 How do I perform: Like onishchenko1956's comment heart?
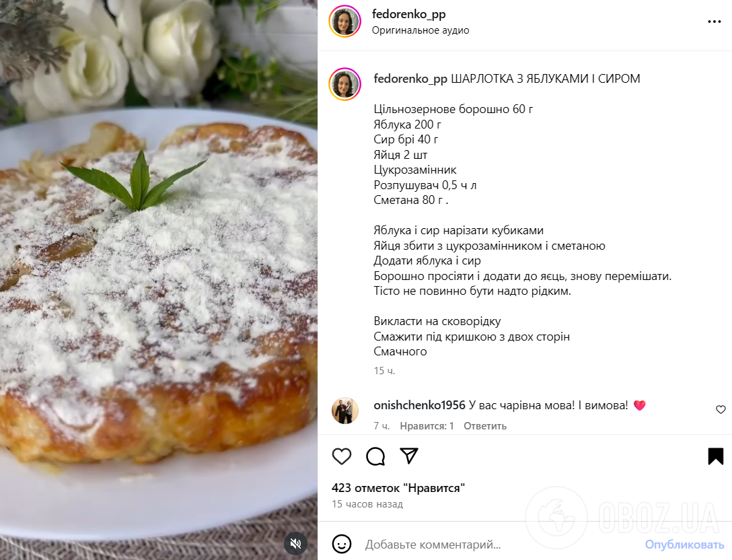coord(721,410)
